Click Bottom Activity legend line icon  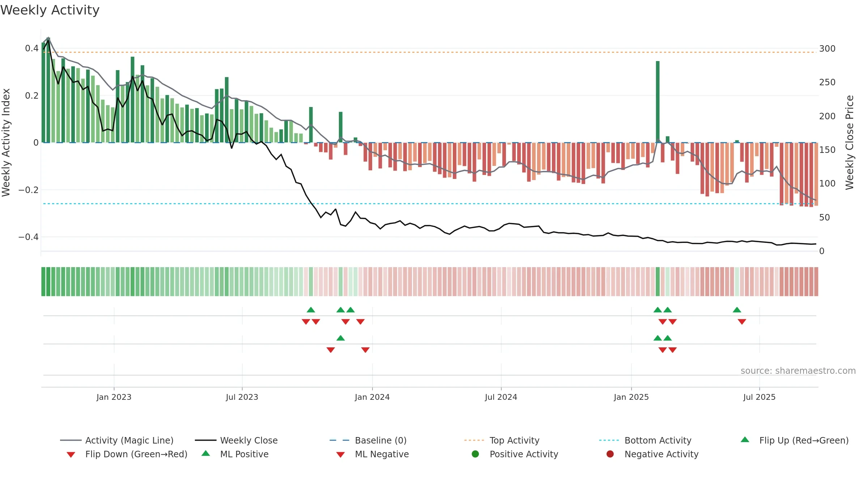coord(609,440)
